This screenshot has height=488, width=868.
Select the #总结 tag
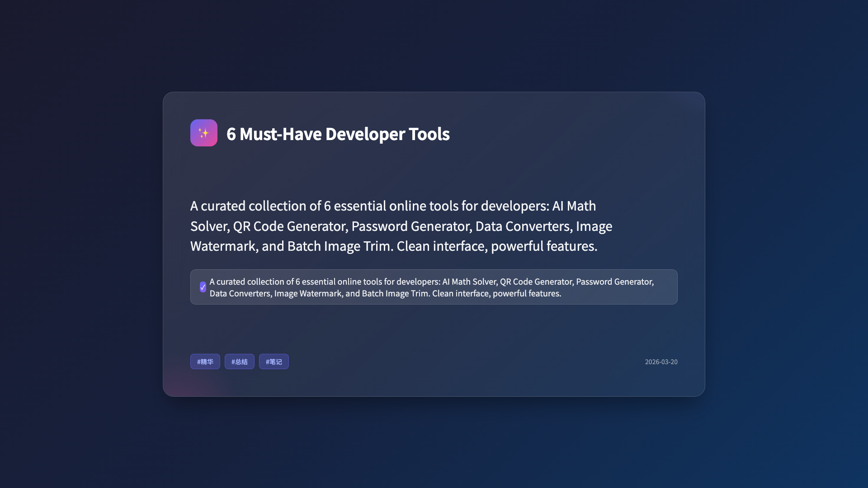tap(240, 361)
